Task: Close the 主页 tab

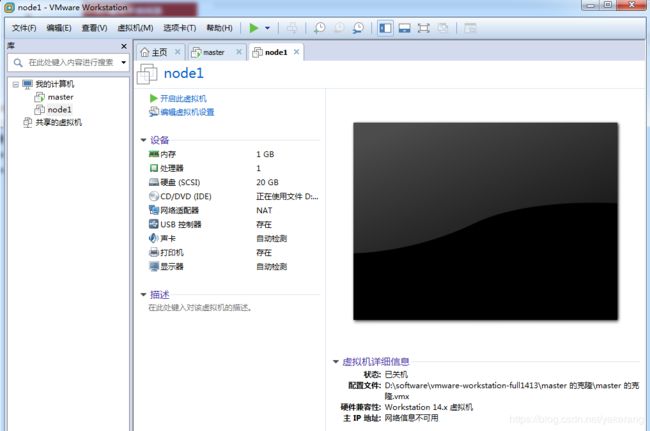Action: click(177, 52)
